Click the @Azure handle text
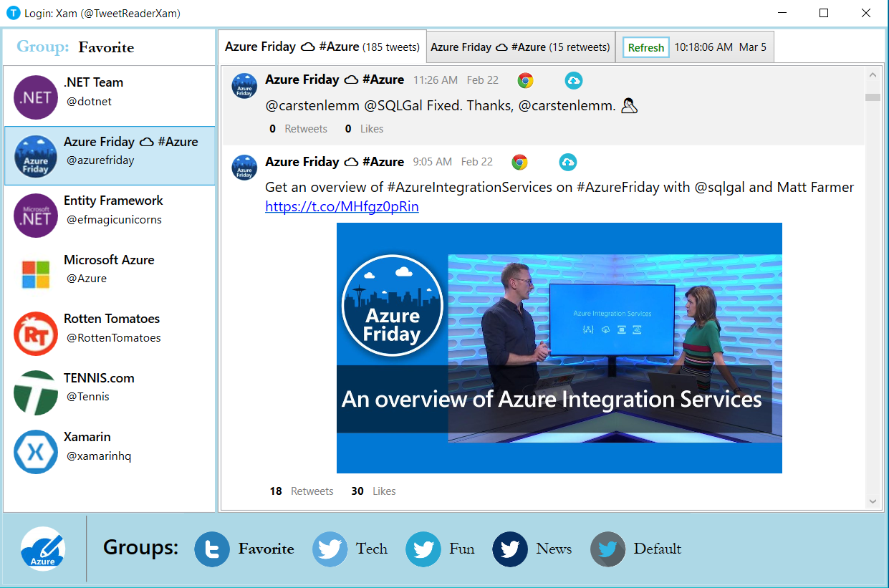 87,279
